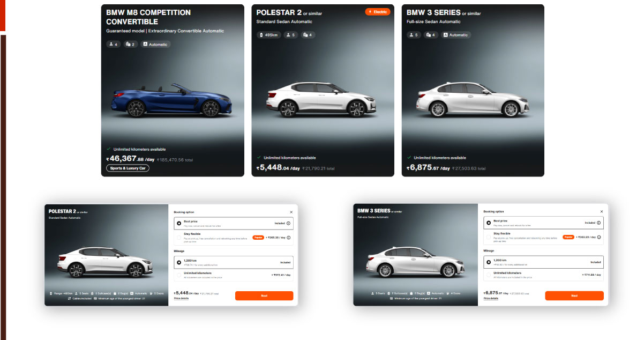The width and height of the screenshot is (644, 340).
Task: Click the Automatic transmission chip on BMW M8 card
Action: click(155, 45)
